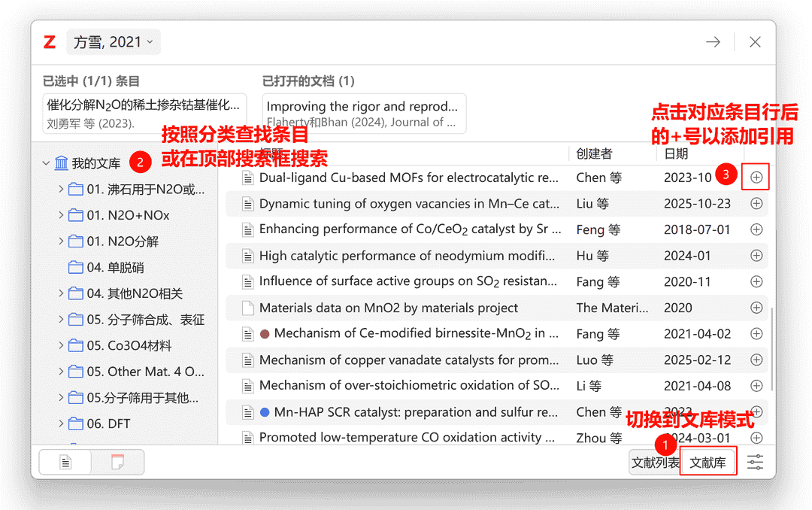Toggle the note item type button at bottom left
812x510 pixels.
click(117, 463)
